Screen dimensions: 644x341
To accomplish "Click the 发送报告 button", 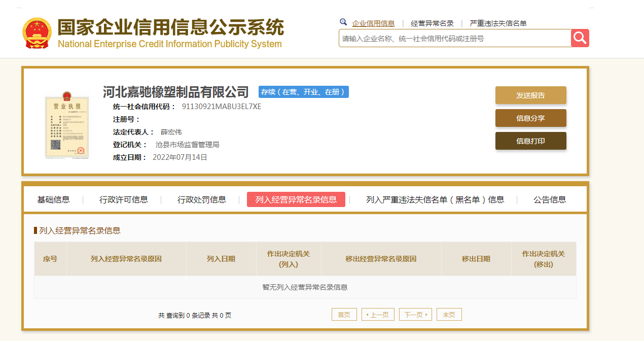I will (x=530, y=95).
